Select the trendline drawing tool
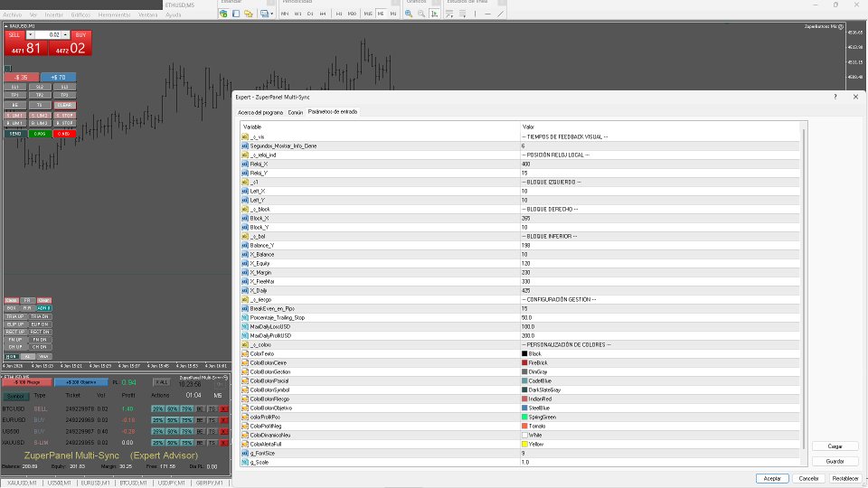Image resolution: width=868 pixels, height=488 pixels. click(500, 14)
